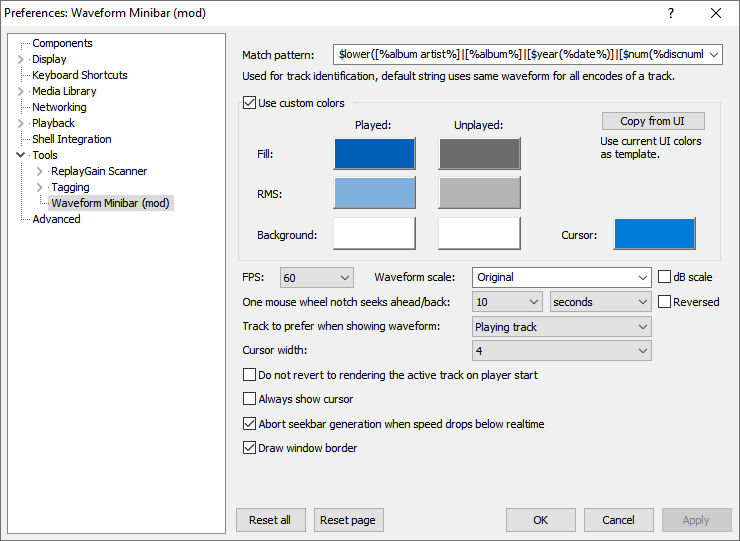Enable the dB scale checkbox
This screenshot has width=740, height=541.
coord(665,277)
